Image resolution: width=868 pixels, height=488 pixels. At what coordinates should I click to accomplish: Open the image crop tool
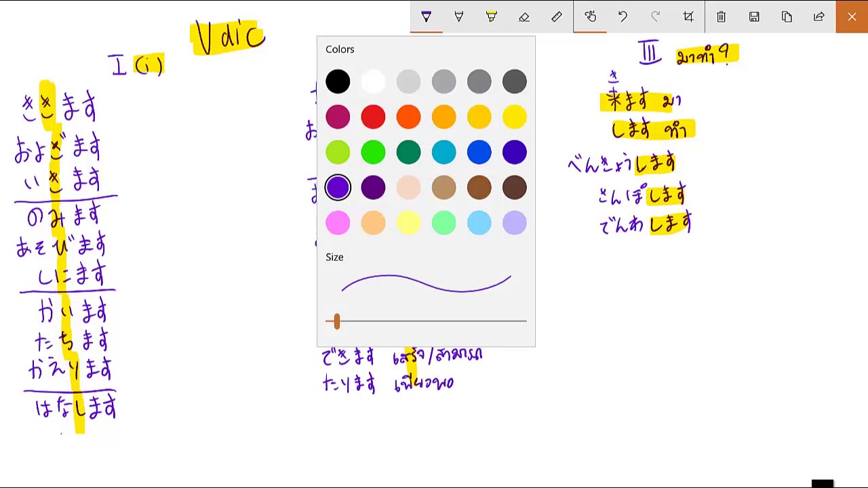[688, 16]
